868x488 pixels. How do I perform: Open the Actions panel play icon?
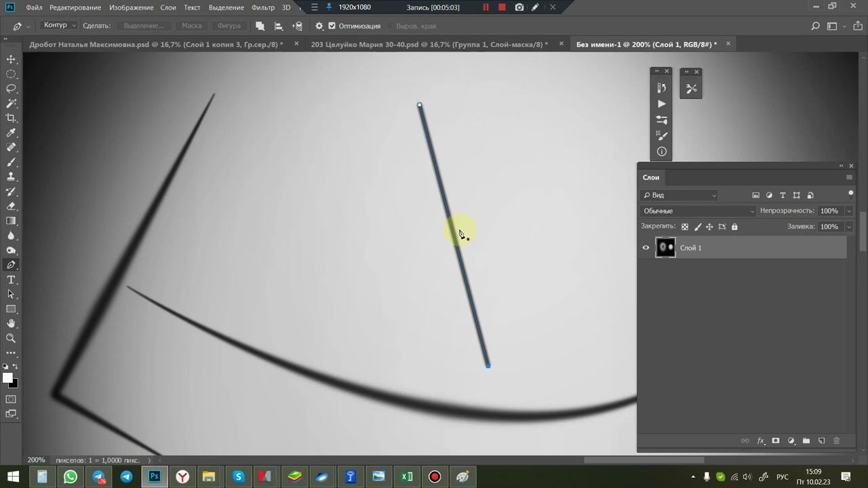coord(662,104)
